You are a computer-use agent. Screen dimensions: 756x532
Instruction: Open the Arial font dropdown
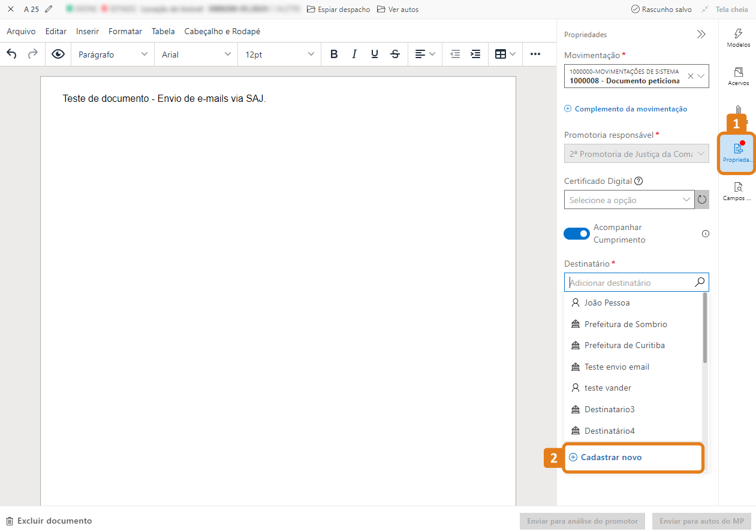pos(196,55)
